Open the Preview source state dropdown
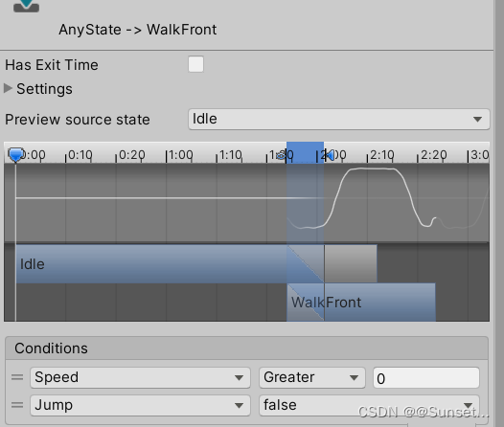This screenshot has width=504, height=427. click(339, 119)
